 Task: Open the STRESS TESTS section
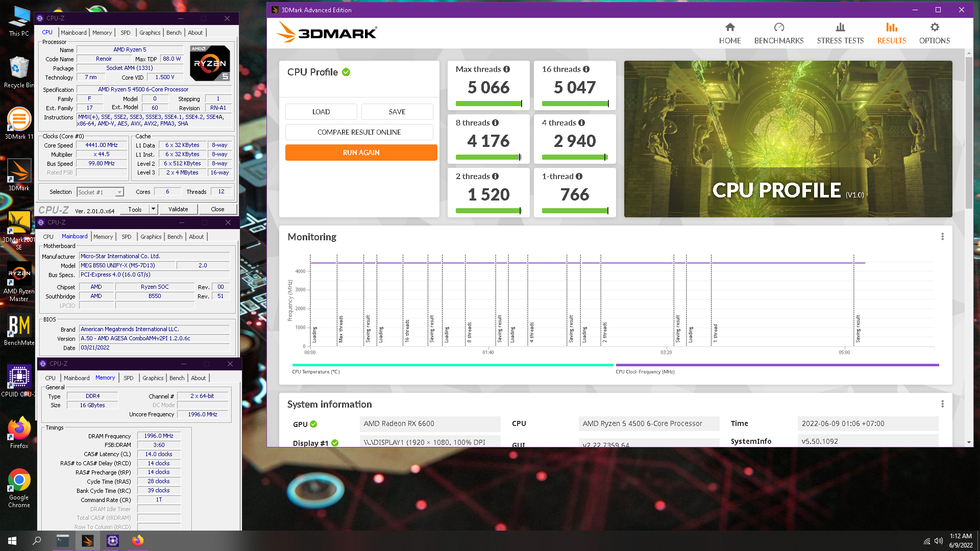840,34
